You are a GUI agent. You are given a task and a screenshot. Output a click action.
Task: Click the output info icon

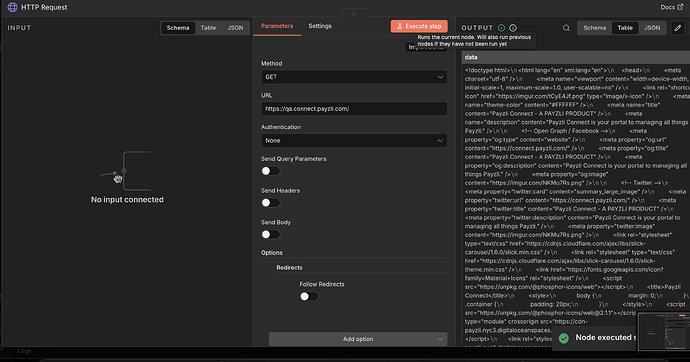point(513,28)
